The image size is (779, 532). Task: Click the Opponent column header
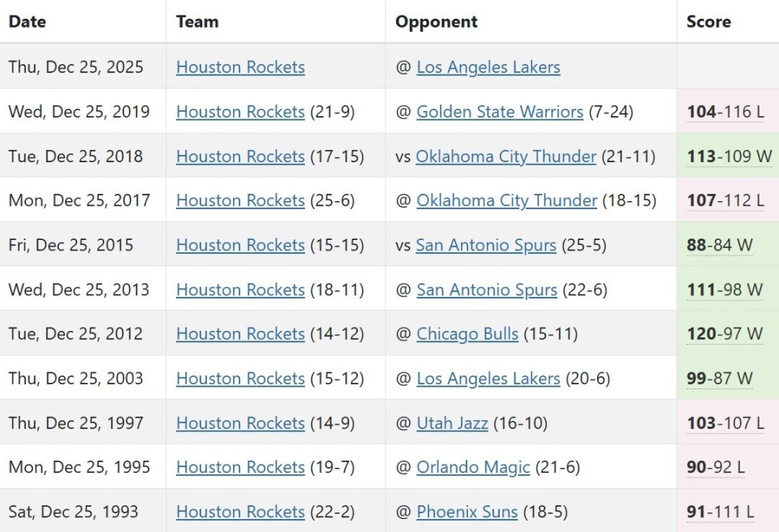click(x=436, y=22)
